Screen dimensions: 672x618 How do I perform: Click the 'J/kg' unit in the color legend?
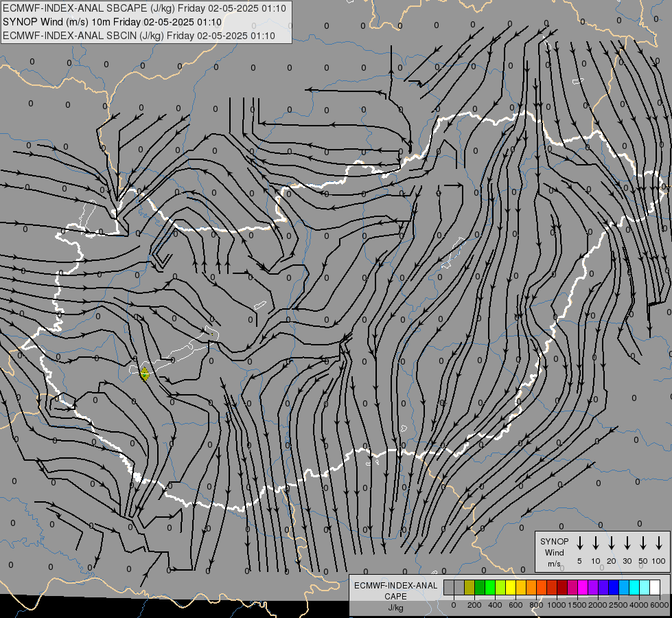tap(395, 608)
